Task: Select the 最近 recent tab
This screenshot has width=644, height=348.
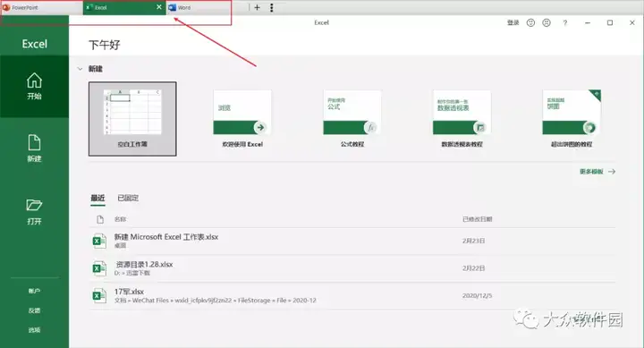Action: tap(97, 198)
